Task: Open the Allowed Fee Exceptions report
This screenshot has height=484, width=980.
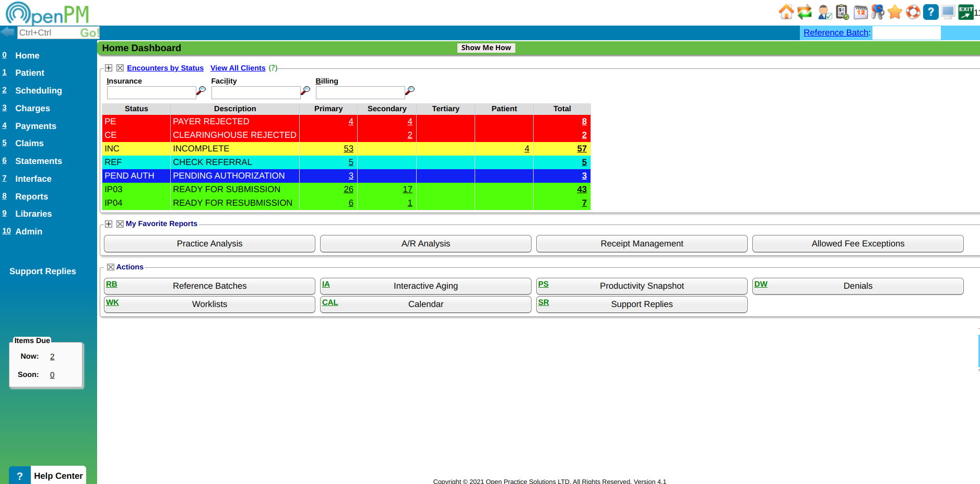Action: (858, 243)
